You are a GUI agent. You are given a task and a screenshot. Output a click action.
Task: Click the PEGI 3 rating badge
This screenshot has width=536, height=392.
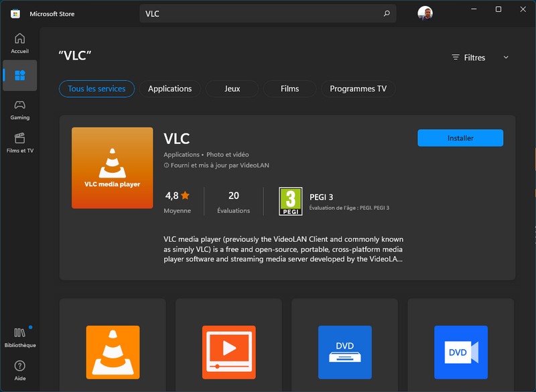291,201
